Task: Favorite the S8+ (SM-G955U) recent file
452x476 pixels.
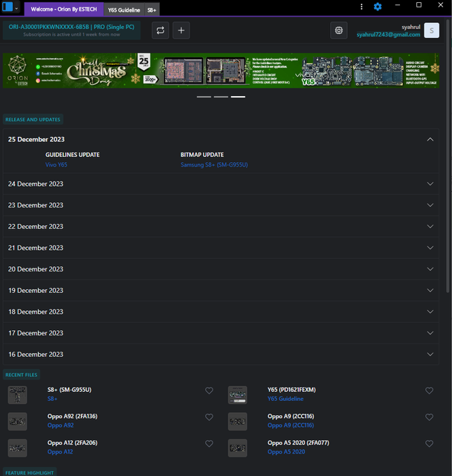Action: tap(209, 390)
